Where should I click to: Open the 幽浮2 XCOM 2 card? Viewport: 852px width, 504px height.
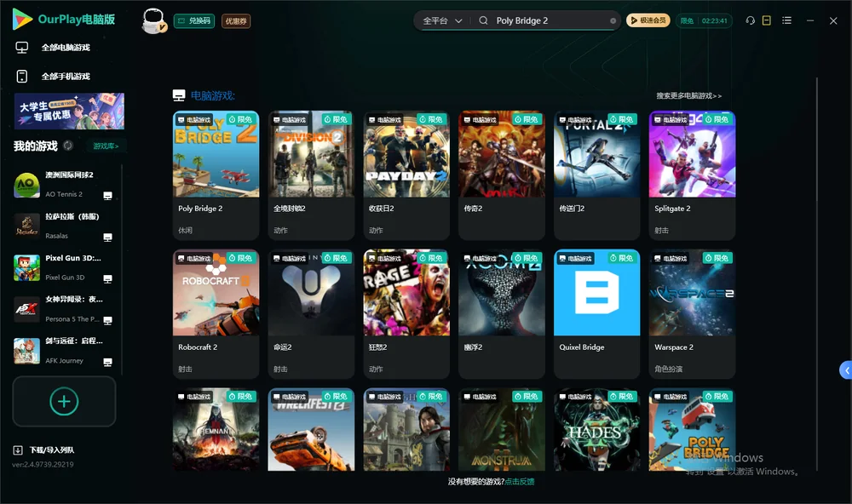[x=502, y=314]
